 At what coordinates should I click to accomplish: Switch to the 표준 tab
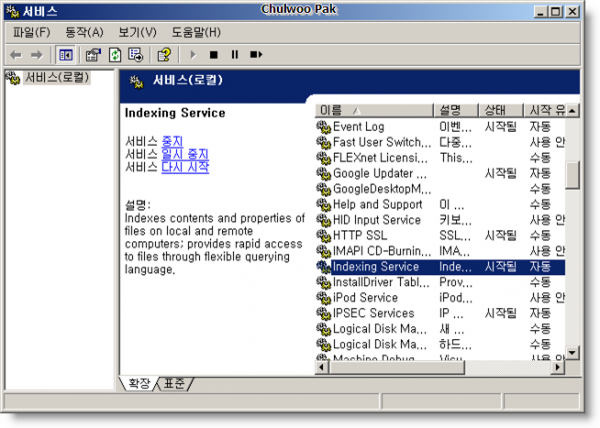coord(174,383)
